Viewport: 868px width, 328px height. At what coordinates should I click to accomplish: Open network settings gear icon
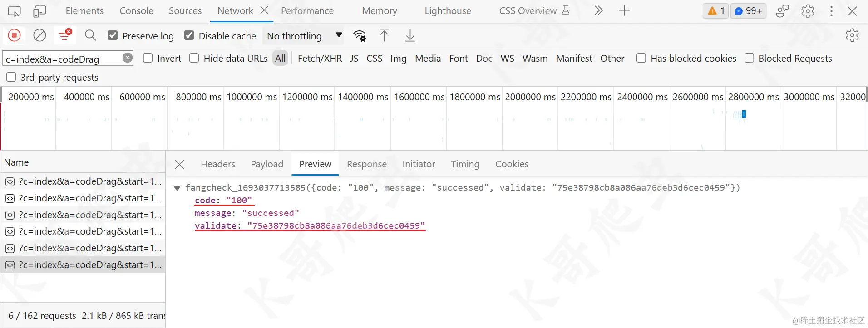click(x=852, y=35)
